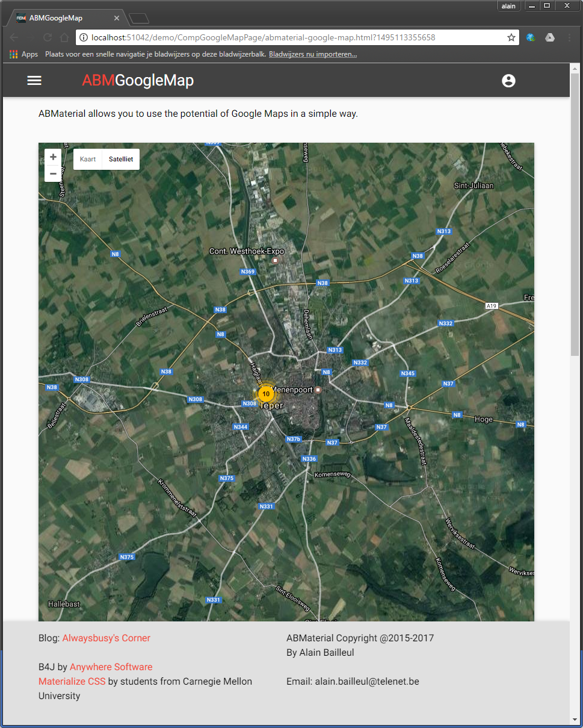
Task: Open the user account profile icon
Action: [508, 81]
